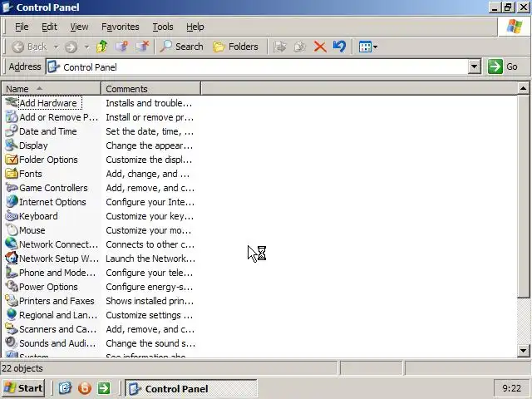This screenshot has height=399, width=532.
Task: Expand the Address bar dropdown arrow
Action: tap(475, 66)
